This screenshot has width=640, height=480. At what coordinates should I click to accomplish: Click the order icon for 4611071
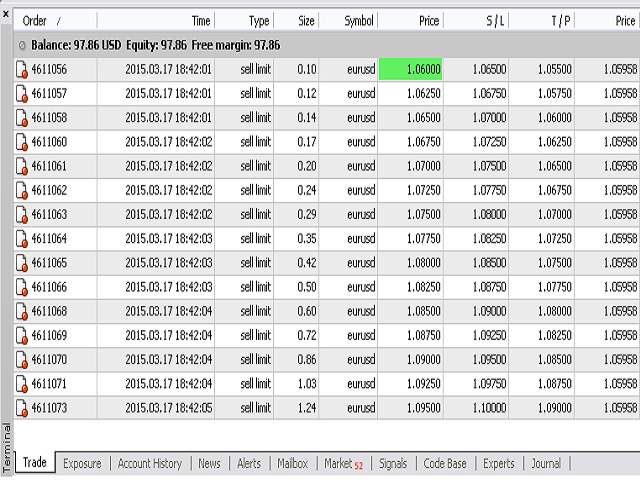tap(22, 383)
